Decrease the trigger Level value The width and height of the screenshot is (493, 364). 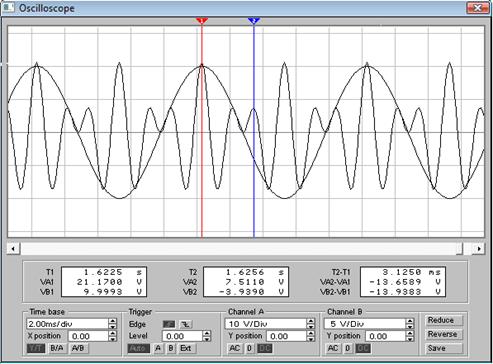(207, 339)
